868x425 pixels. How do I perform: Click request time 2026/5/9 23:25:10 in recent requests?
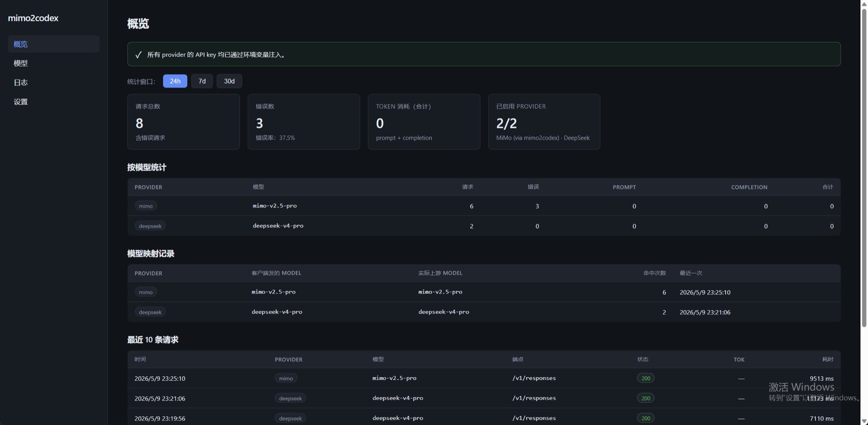coord(160,378)
